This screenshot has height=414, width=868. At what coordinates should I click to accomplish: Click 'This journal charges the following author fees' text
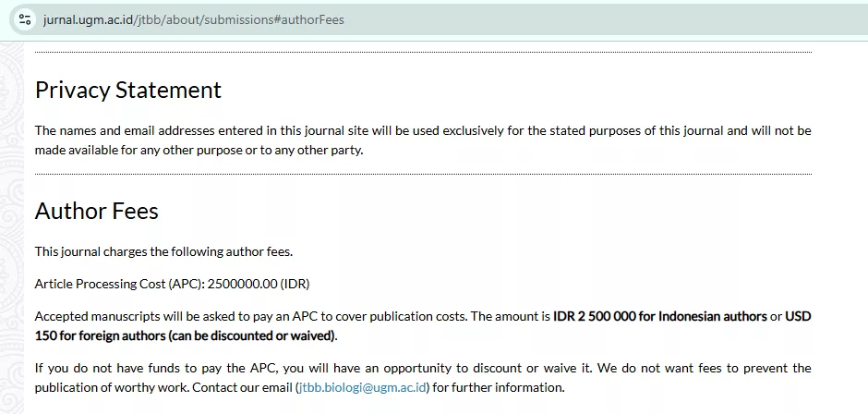tap(163, 250)
